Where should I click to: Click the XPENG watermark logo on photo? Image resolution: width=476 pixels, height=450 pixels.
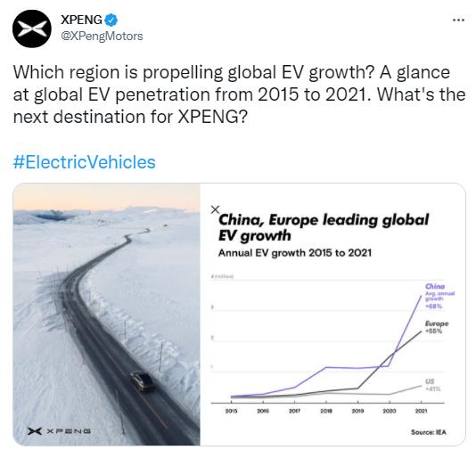(x=59, y=431)
